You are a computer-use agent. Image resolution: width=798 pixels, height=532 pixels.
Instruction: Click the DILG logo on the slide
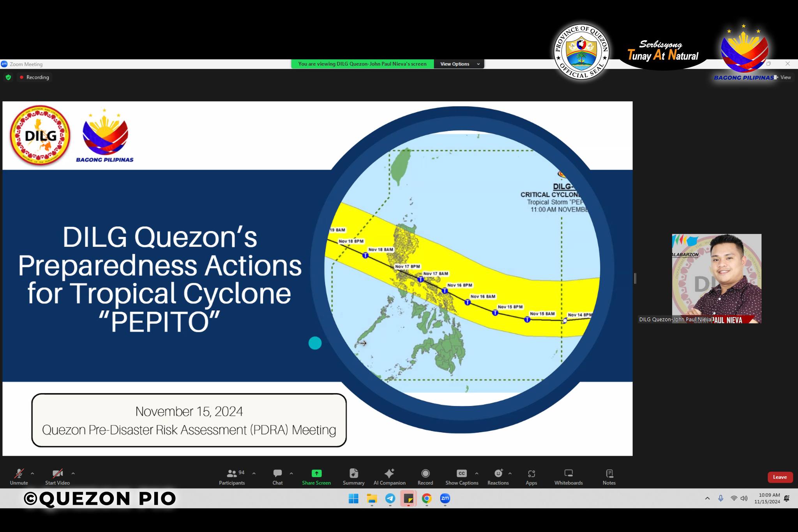click(40, 135)
